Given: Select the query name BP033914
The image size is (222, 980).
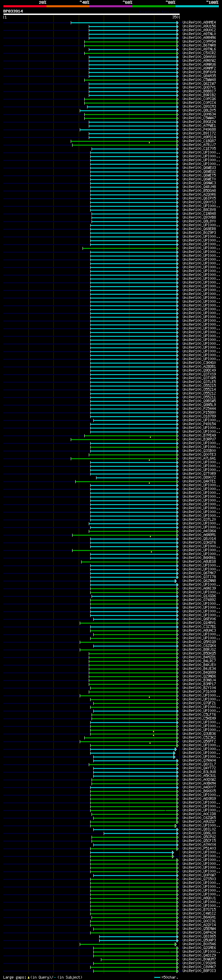Looking at the screenshot, I should click(13, 11).
